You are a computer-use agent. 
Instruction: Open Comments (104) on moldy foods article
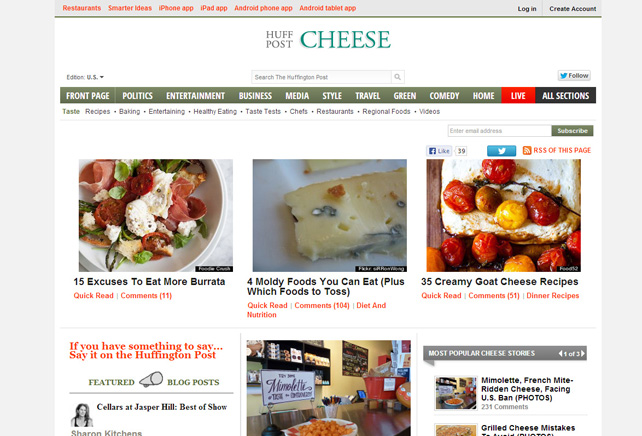pyautogui.click(x=322, y=305)
